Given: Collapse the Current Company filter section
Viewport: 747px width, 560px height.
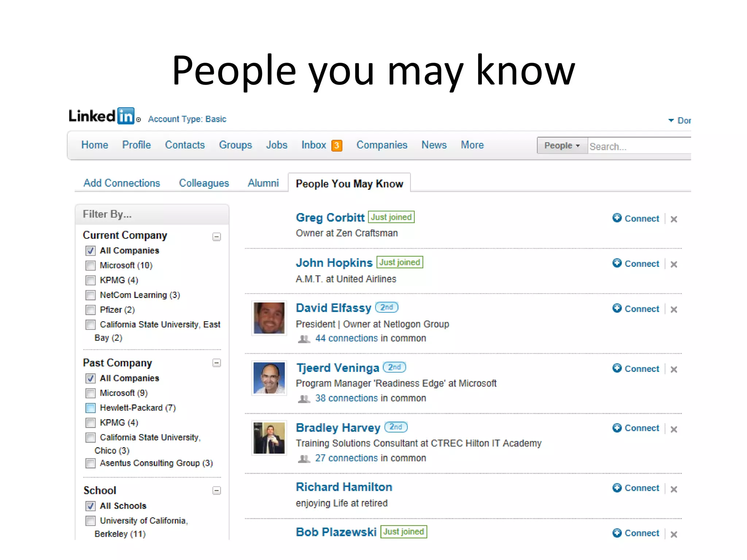Looking at the screenshot, I should pos(217,237).
